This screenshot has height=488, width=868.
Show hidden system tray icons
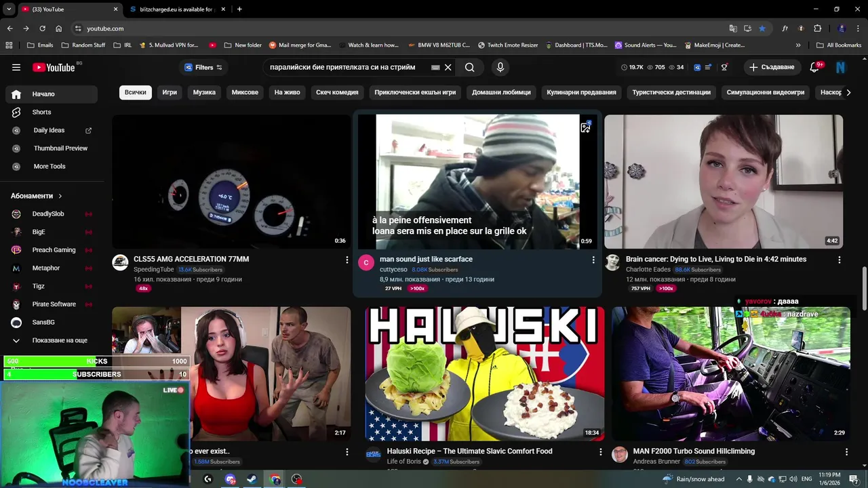[739, 479]
